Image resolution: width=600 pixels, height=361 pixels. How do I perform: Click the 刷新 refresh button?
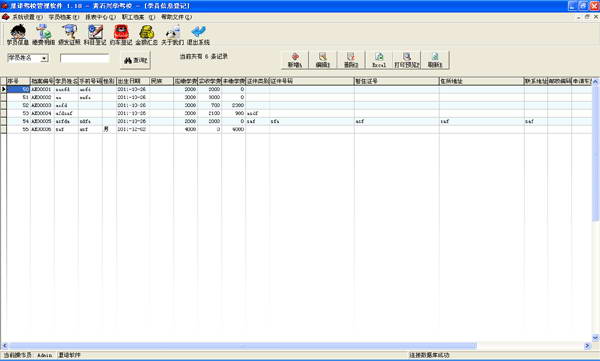(435, 60)
